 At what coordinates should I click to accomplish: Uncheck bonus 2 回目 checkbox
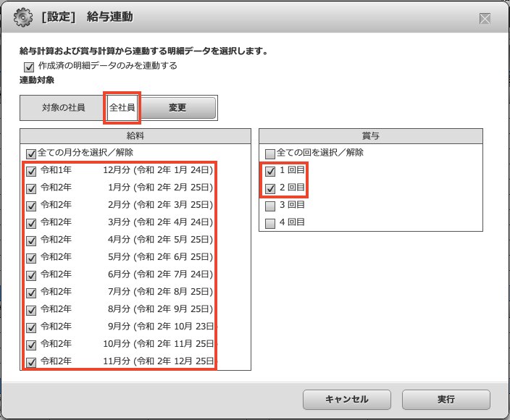270,188
